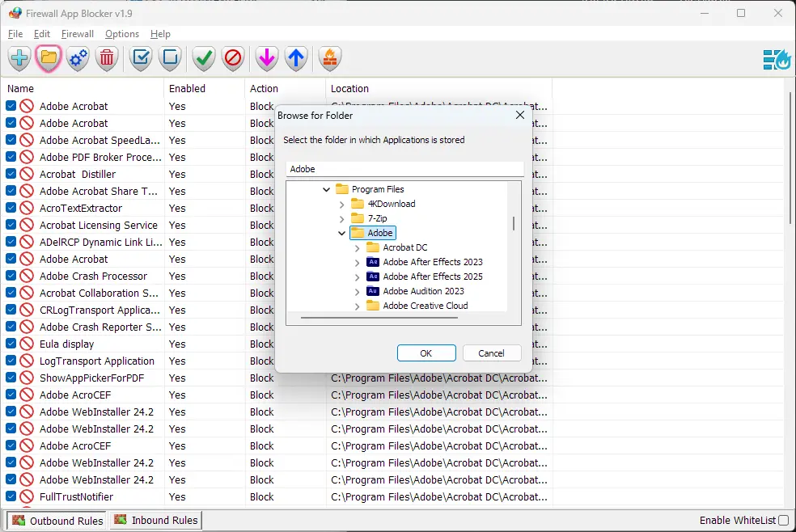The width and height of the screenshot is (796, 532).
Task: Click the folder name field containing Adobe
Action: pos(404,169)
